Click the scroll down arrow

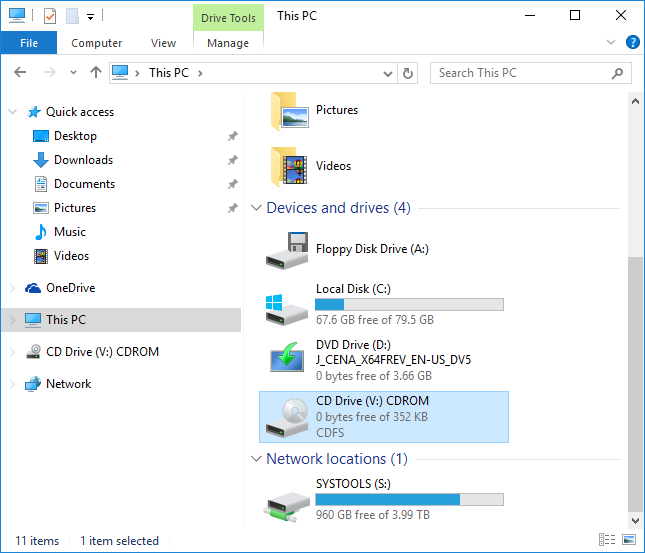[x=636, y=521]
